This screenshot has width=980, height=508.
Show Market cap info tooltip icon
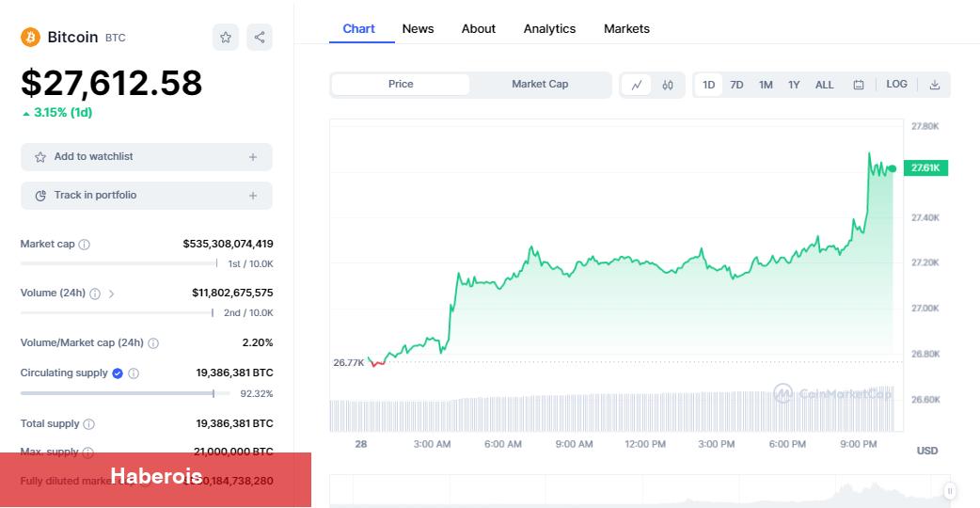(85, 245)
